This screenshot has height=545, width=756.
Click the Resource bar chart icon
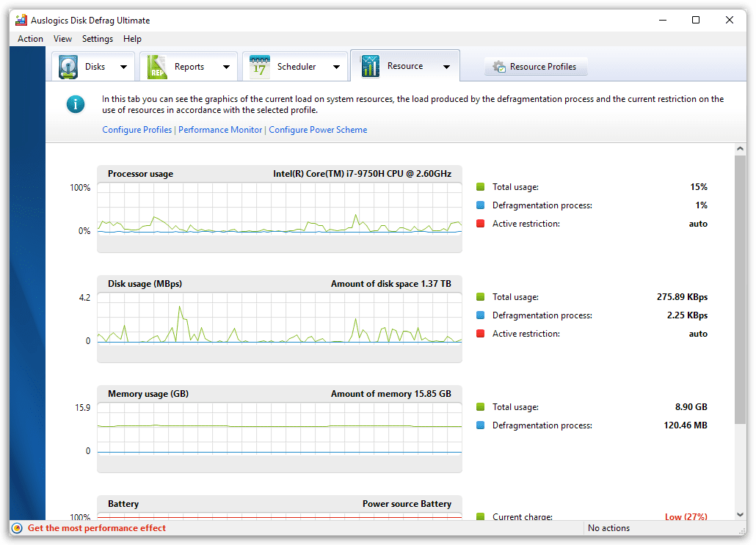pos(370,66)
